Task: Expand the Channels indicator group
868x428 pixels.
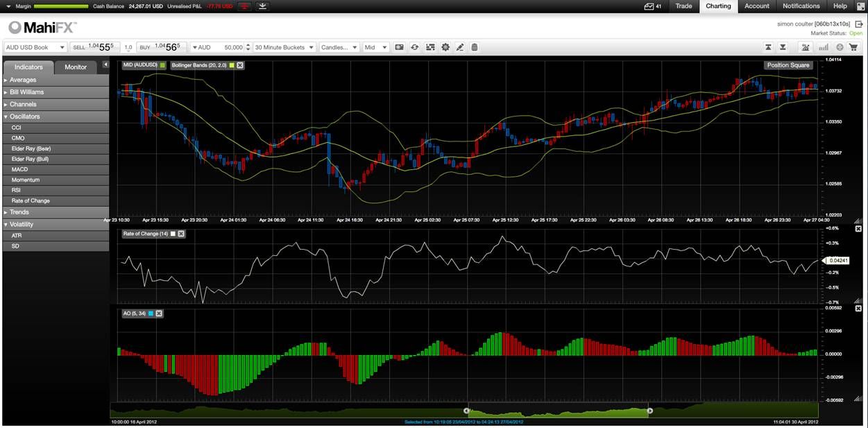Action: pos(56,104)
